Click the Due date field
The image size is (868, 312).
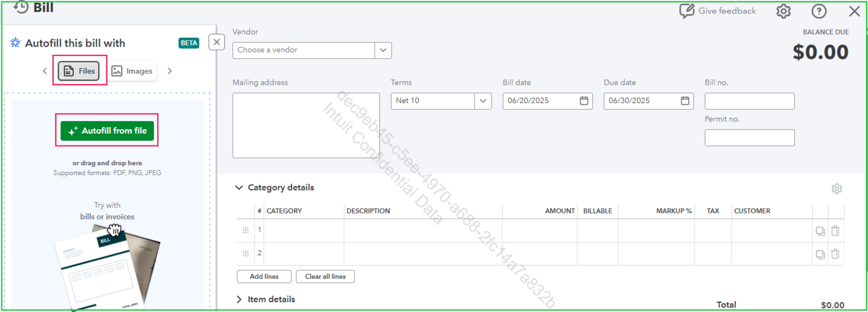tap(648, 101)
